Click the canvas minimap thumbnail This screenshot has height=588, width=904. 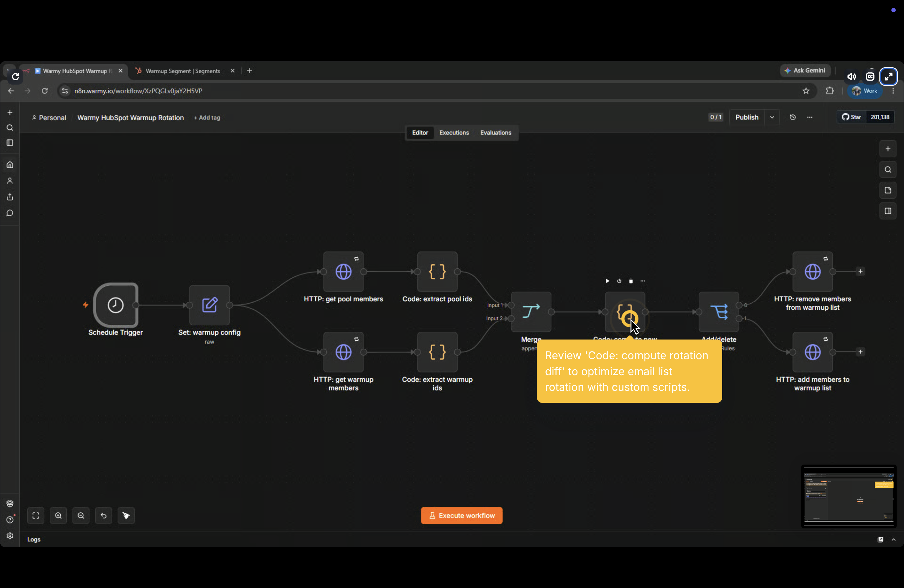click(849, 496)
